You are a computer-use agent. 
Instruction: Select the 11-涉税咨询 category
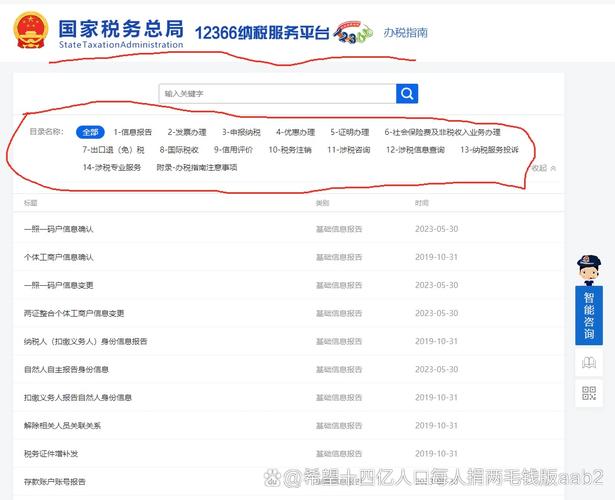coord(349,150)
